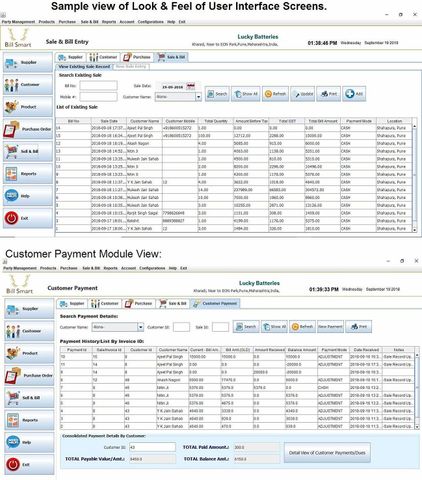Expand Customer Name dropdown in Search Payment Details

point(141,327)
